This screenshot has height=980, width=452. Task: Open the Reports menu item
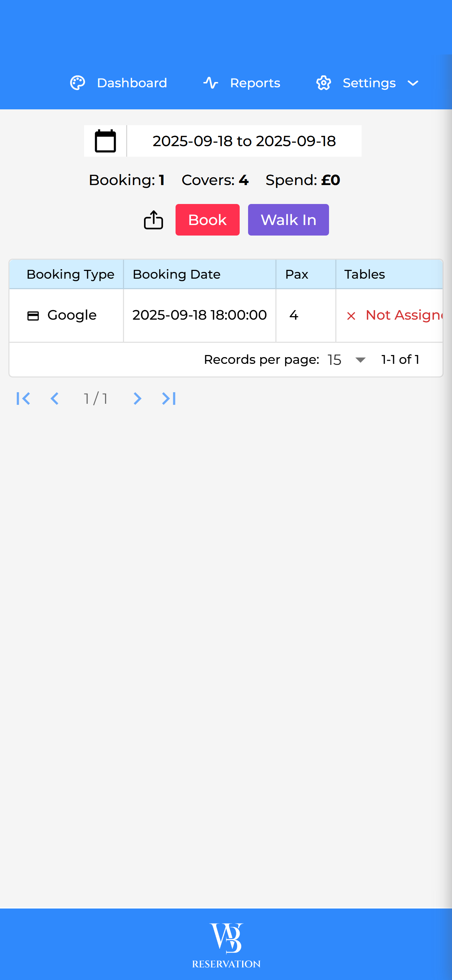[x=255, y=83]
